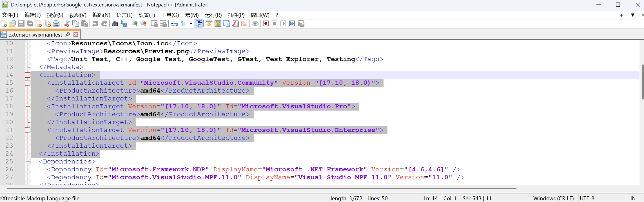Click the vertical scrollbar thumb

(x=643, y=82)
